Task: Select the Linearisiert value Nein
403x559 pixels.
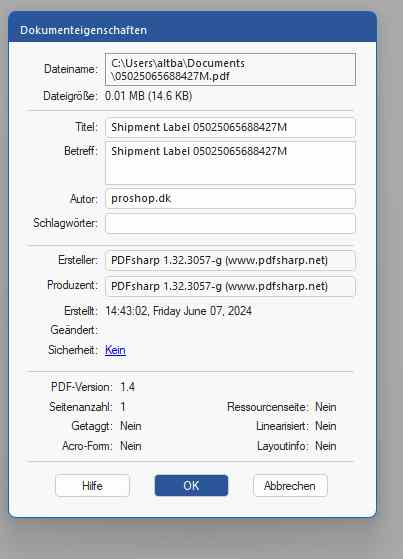Action: click(x=326, y=426)
